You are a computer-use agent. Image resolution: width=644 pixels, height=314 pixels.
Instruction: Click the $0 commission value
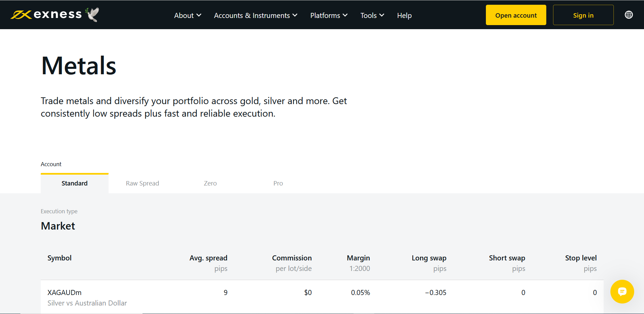pos(308,292)
